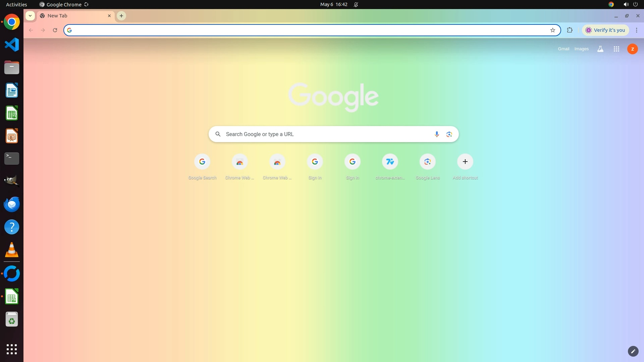This screenshot has height=362, width=644.
Task: Open the Google apps grid
Action: tap(616, 49)
